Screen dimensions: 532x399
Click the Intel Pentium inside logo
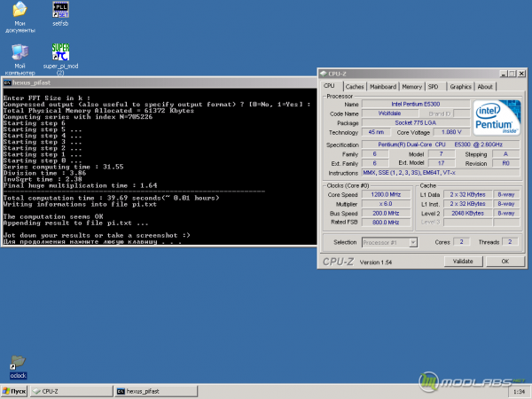click(x=497, y=117)
